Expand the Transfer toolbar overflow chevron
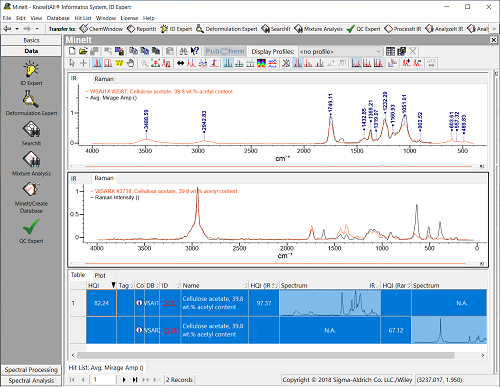This screenshot has height=387, width=500. click(x=495, y=29)
